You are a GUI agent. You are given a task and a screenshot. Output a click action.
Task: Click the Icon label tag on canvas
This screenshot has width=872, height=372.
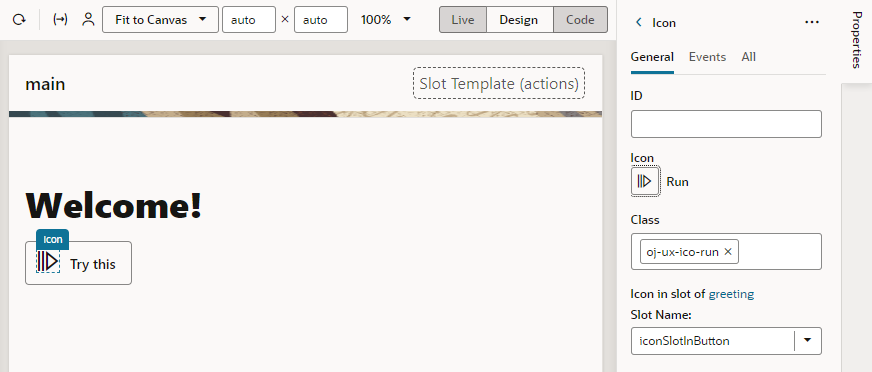[x=53, y=239]
